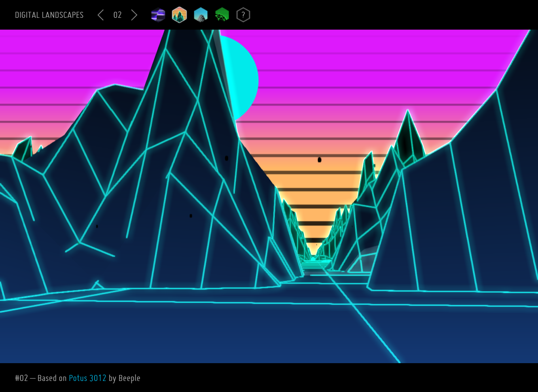Click the neon wireframe landscape canvas
The height and width of the screenshot is (392, 538).
pyautogui.click(x=269, y=196)
